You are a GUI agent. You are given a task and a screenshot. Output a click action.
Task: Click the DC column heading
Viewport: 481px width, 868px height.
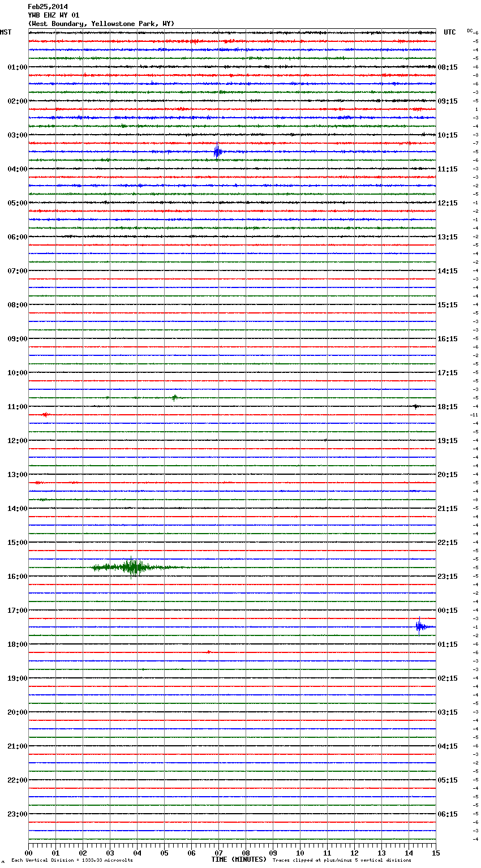(470, 31)
